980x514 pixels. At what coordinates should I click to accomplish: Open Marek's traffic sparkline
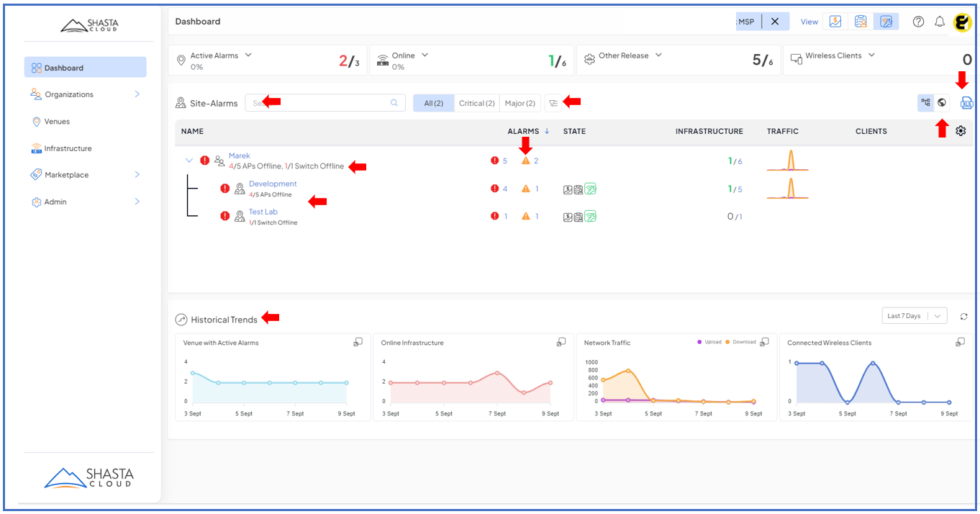788,160
